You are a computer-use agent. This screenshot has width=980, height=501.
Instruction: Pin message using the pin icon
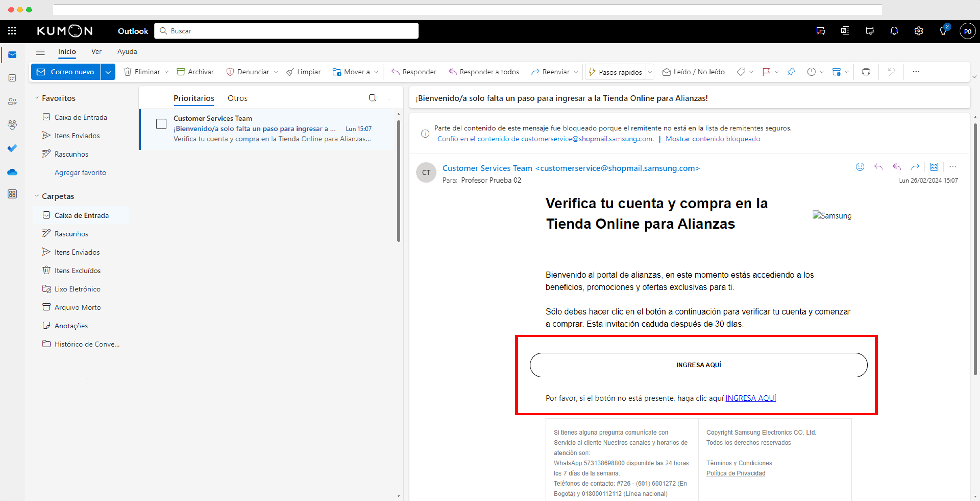point(791,72)
